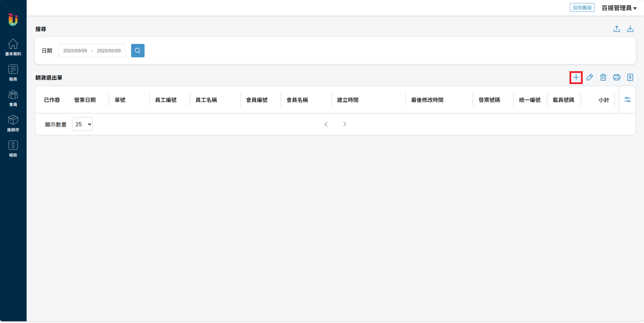Open 顯示數量 page size dropdown
This screenshot has width=644, height=323.
[x=82, y=124]
